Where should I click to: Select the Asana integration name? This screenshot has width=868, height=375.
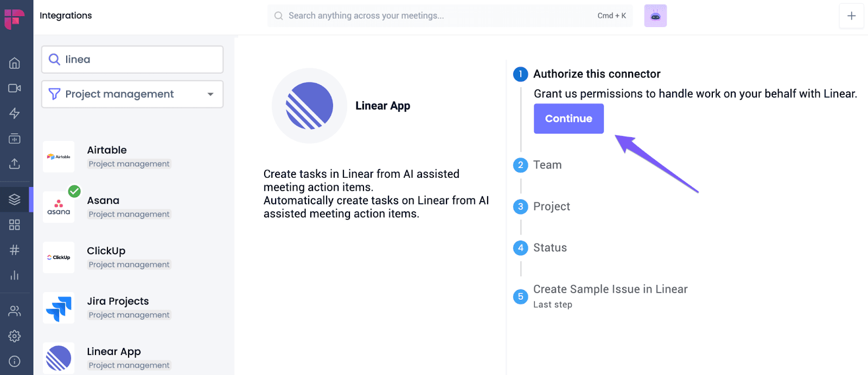[103, 201]
